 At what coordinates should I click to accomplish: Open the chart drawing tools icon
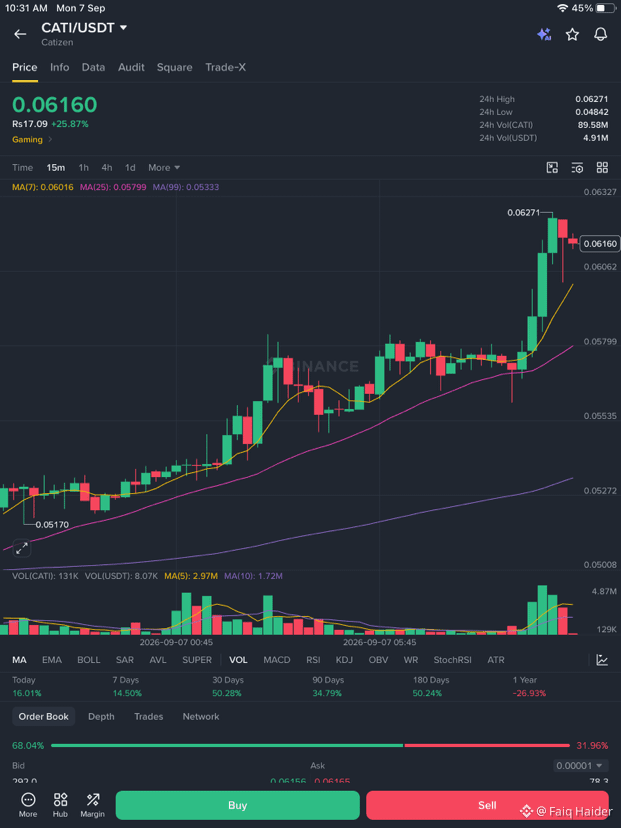[552, 168]
